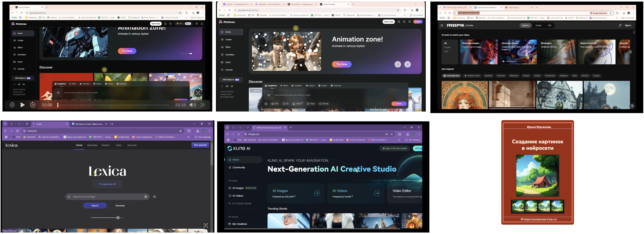Open the Generate tab in Lexica navigation
This screenshot has width=644, height=234.
click(x=92, y=145)
